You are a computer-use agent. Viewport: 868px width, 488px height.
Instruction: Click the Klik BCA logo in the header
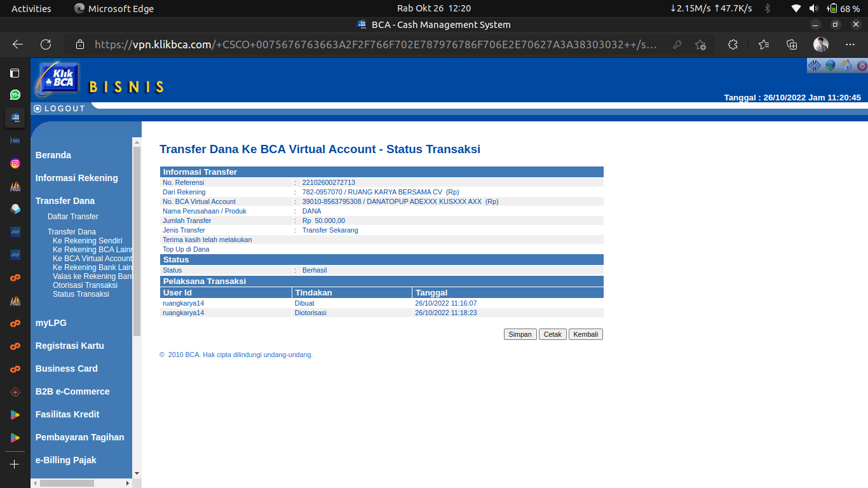[x=58, y=79]
